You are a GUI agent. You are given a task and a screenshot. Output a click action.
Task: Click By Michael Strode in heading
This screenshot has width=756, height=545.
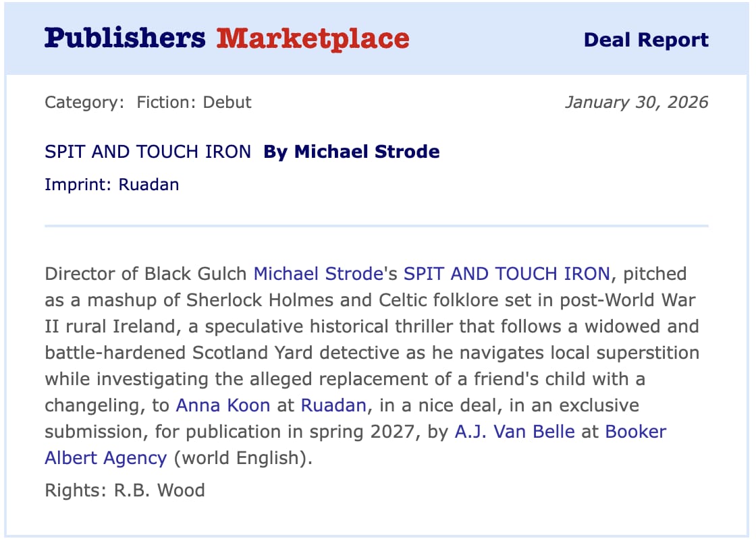(x=352, y=151)
